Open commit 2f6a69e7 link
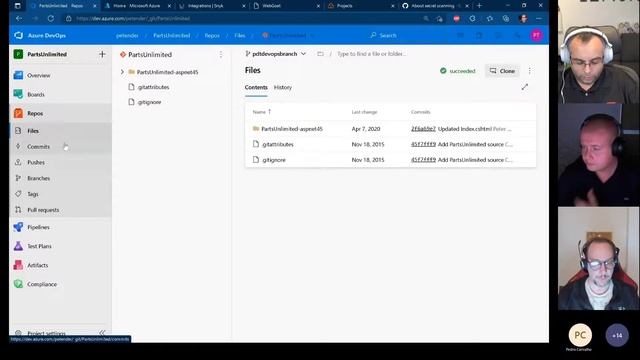 (423, 129)
